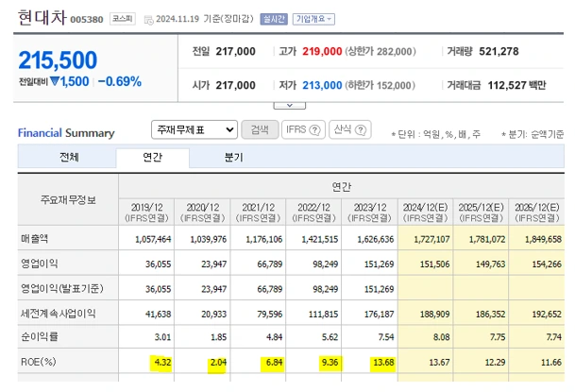Screen dimensions: 575x392
Task: Open the 주재무제표 dropdown
Action: [x=194, y=129]
